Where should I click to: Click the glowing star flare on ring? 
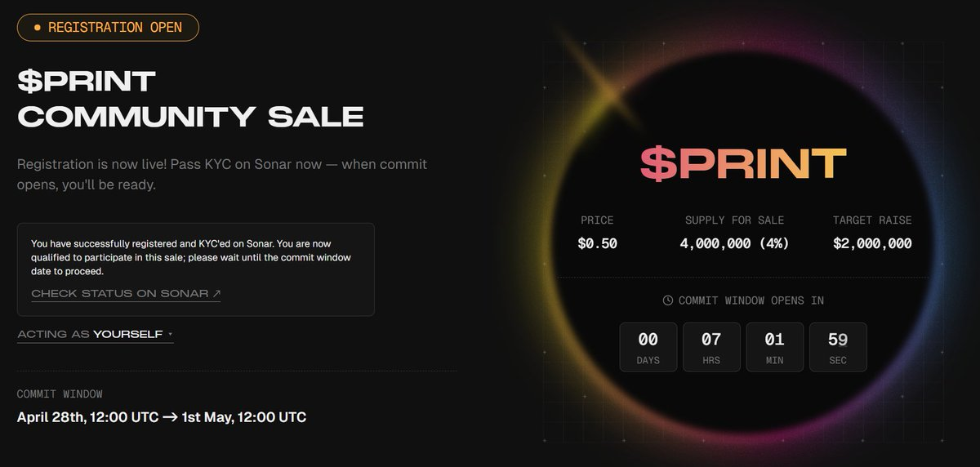coord(608,82)
